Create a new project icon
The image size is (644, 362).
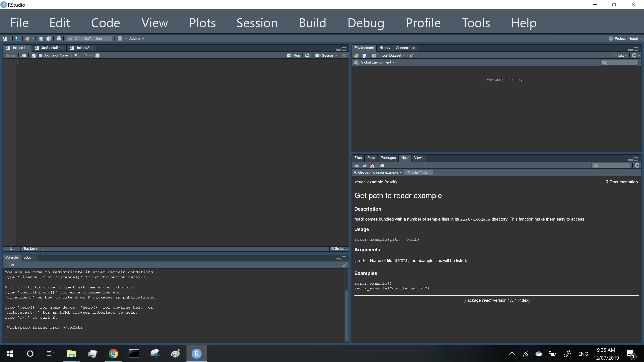[17, 39]
